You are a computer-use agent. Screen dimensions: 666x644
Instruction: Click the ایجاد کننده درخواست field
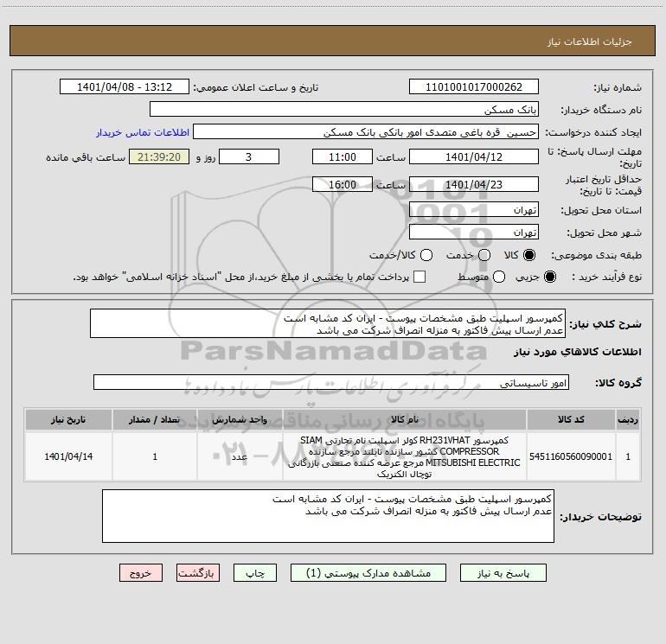[x=366, y=131]
